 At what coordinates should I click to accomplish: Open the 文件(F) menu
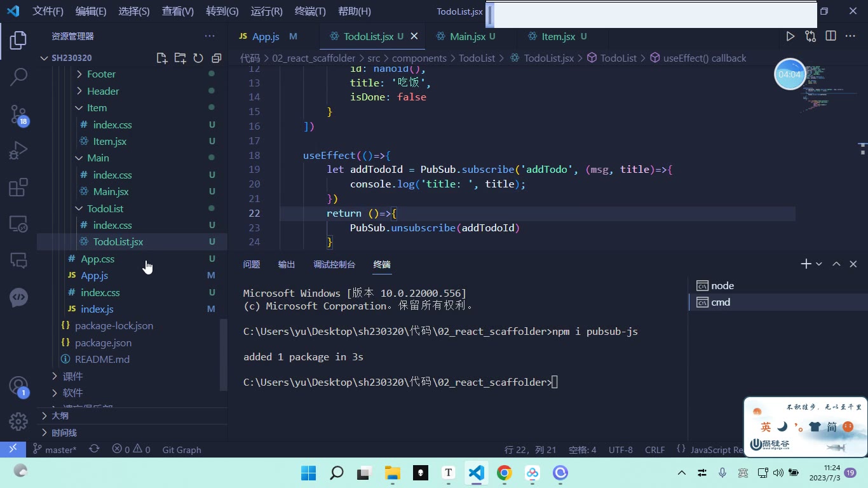(48, 11)
